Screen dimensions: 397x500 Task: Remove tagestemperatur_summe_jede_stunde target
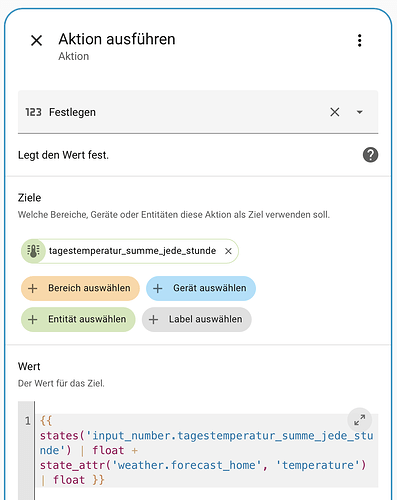pos(228,251)
